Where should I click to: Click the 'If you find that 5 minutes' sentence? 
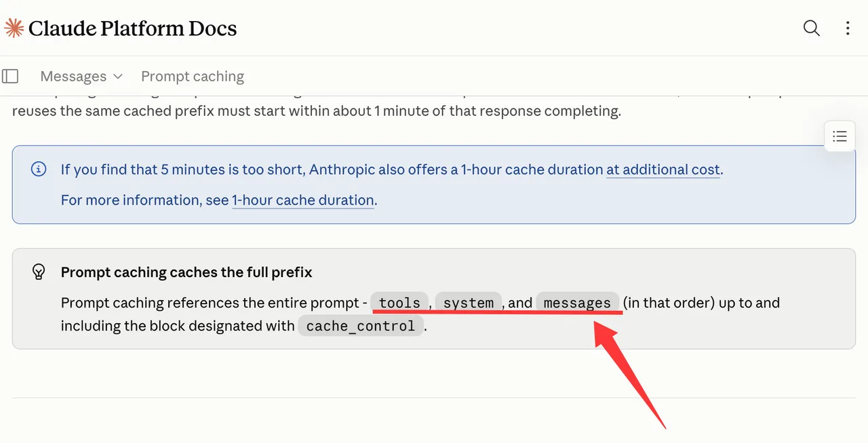[392, 169]
